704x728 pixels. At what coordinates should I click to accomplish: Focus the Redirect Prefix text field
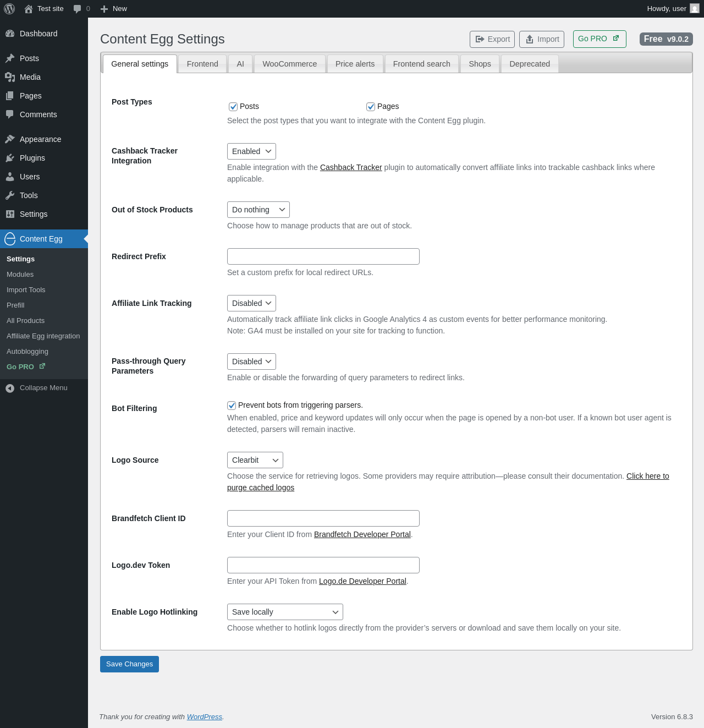(323, 256)
